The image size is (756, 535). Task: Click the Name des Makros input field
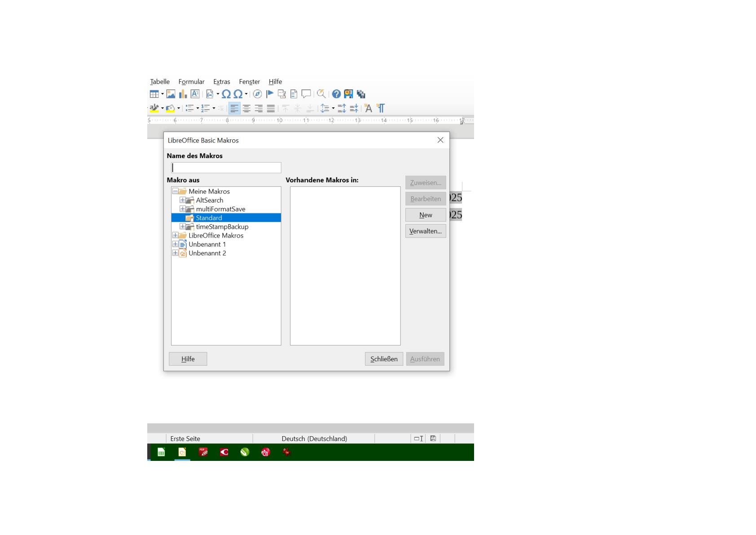point(226,168)
